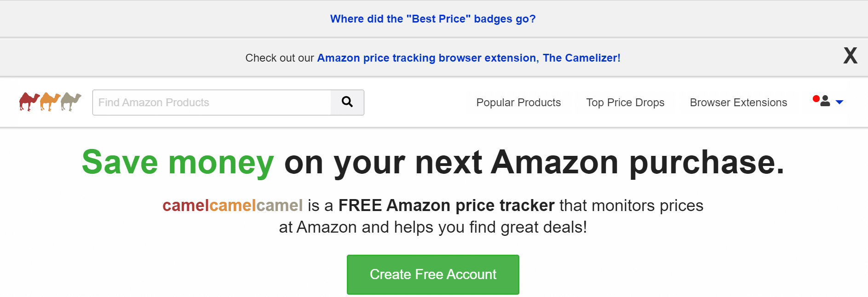Open the Popular Products menu item
The height and width of the screenshot is (297, 868).
point(518,103)
